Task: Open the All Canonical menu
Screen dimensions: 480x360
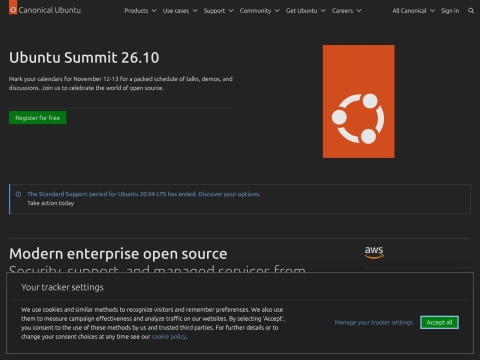Action: click(413, 11)
